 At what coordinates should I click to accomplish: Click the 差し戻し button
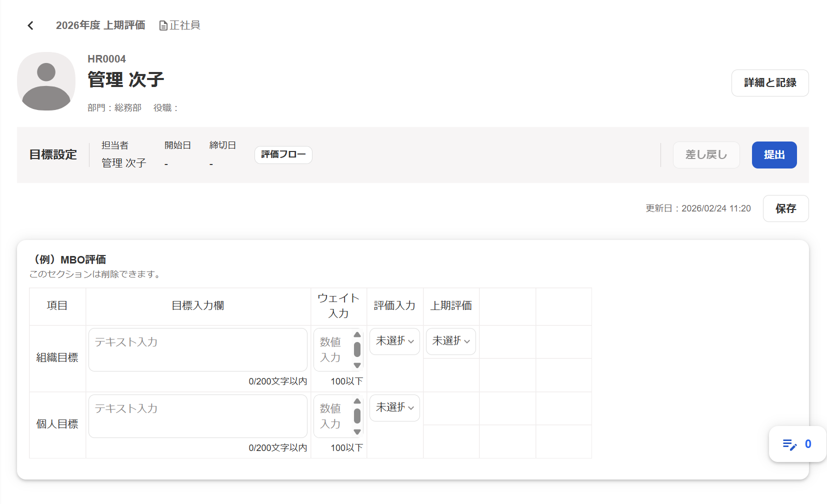706,155
